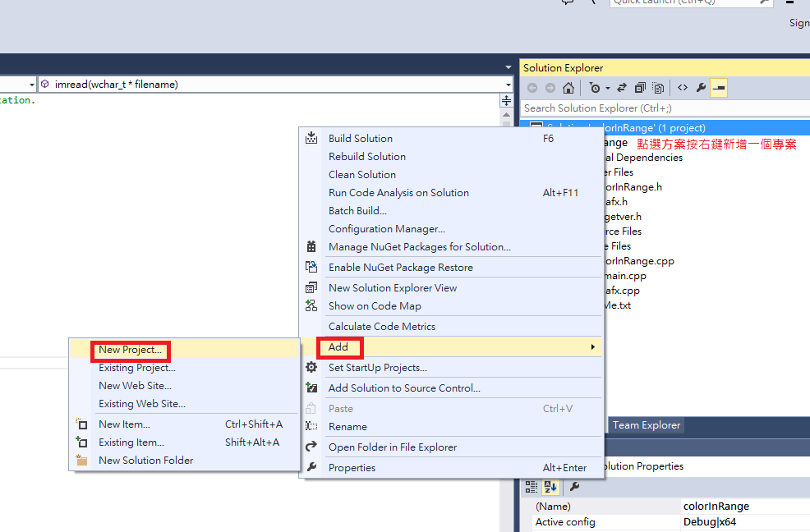The height and width of the screenshot is (532, 810).
Task: Click the Property Pages wrench in Properties toolbar
Action: click(x=574, y=487)
